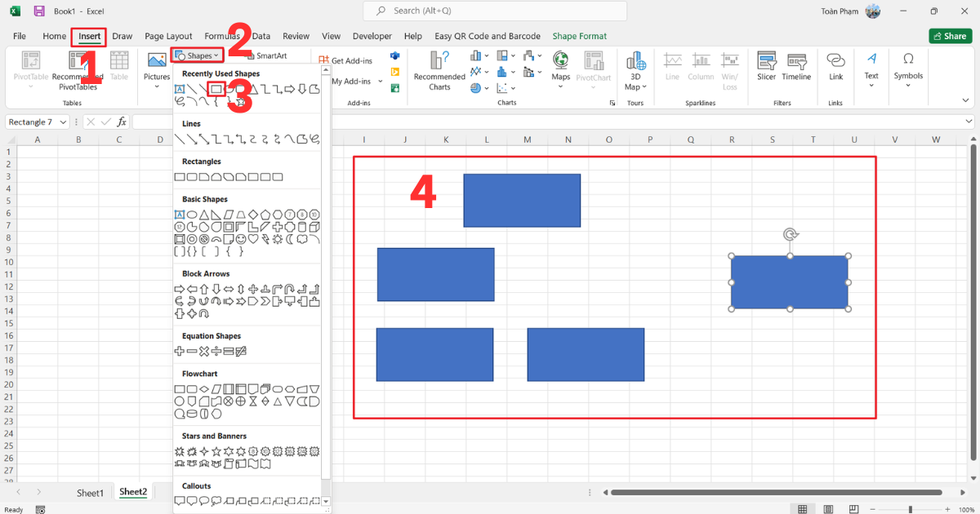Open the Shapes dropdown
This screenshot has height=514, width=980.
point(197,56)
